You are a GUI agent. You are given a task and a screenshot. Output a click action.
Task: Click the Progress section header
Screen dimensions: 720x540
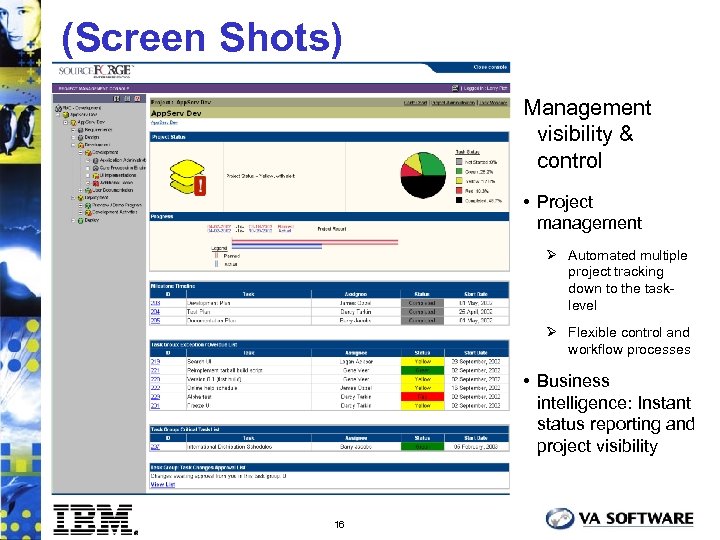[x=329, y=216]
